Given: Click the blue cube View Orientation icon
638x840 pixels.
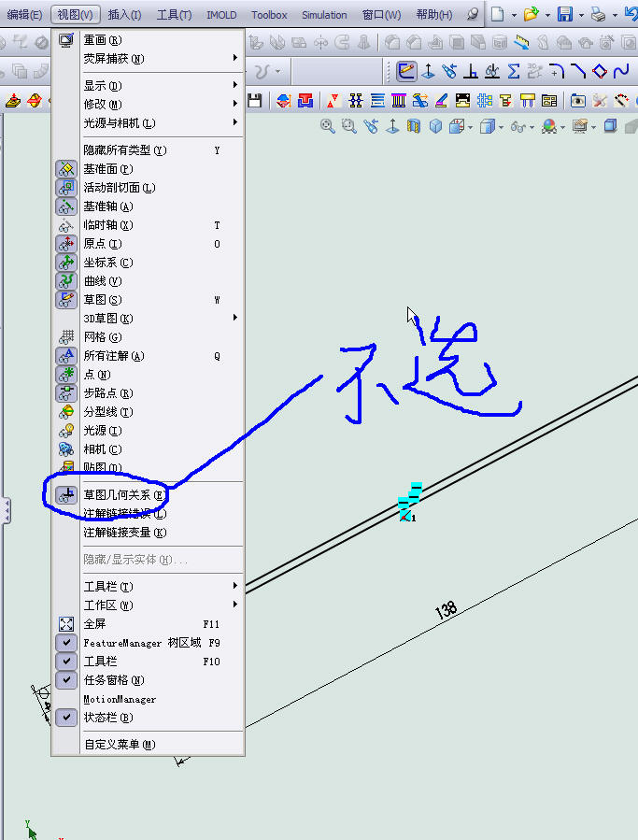Looking at the screenshot, I should pos(435,126).
